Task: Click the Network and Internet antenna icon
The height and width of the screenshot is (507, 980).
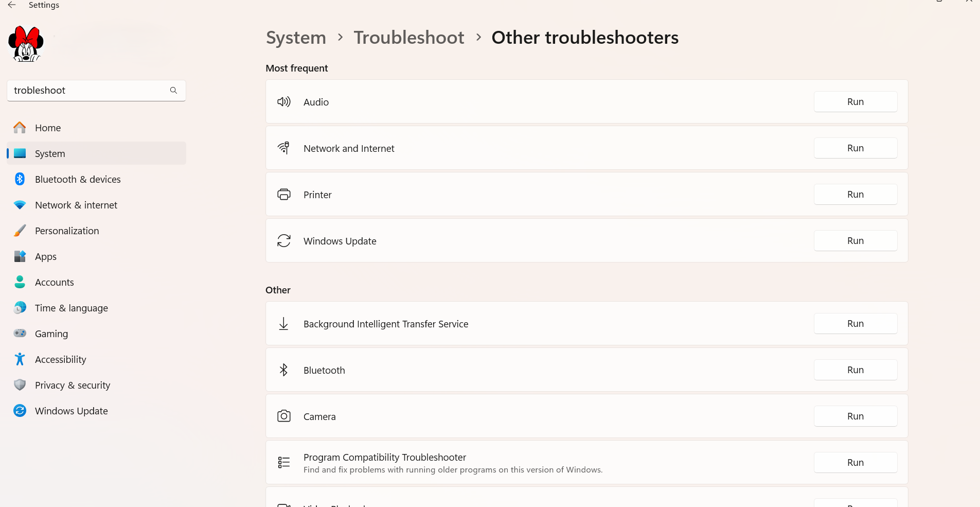Action: (283, 148)
